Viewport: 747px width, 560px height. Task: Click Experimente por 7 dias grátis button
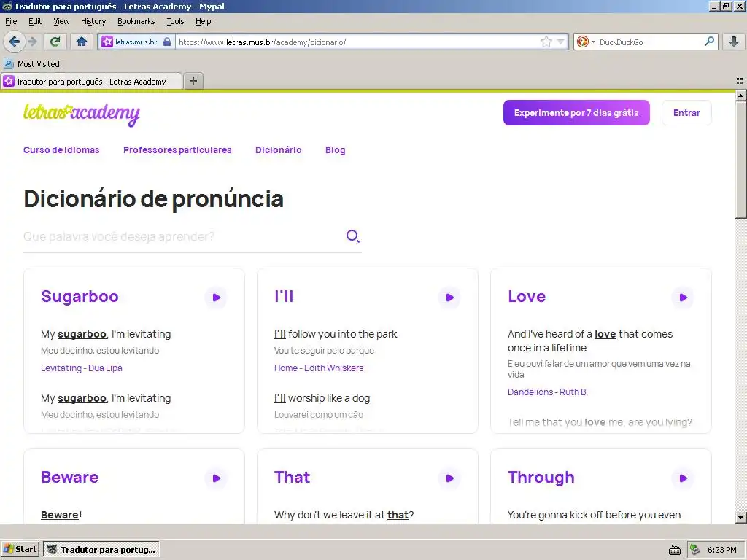(x=576, y=113)
